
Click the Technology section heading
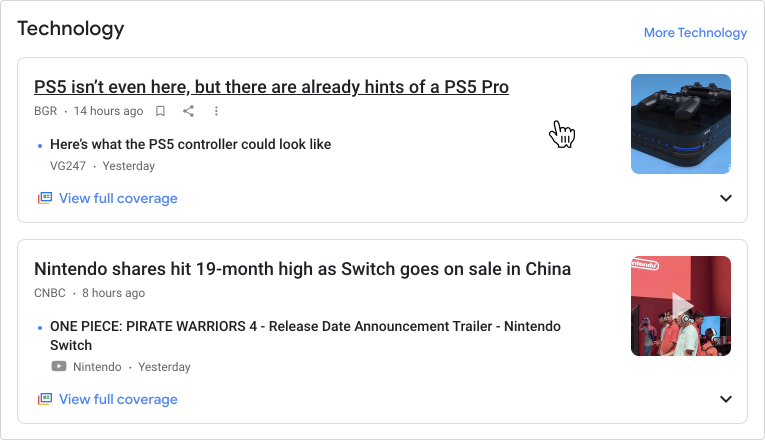71,29
